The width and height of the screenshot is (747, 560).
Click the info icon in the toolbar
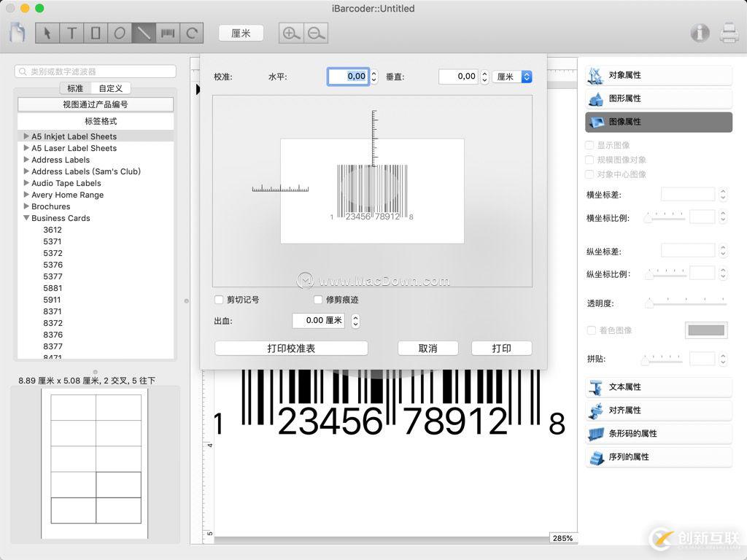click(x=699, y=33)
